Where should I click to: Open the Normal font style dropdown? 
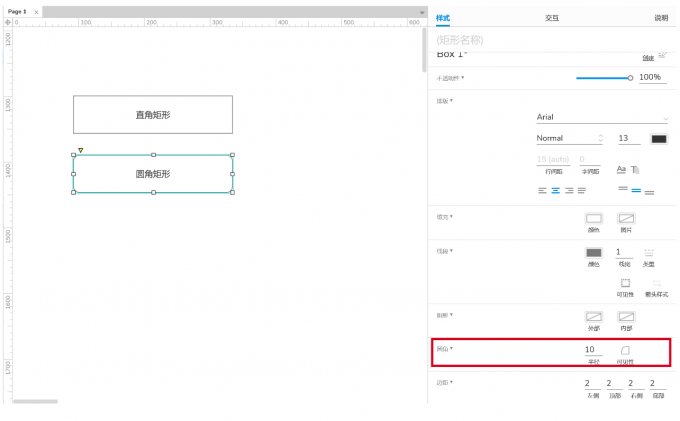coord(569,138)
